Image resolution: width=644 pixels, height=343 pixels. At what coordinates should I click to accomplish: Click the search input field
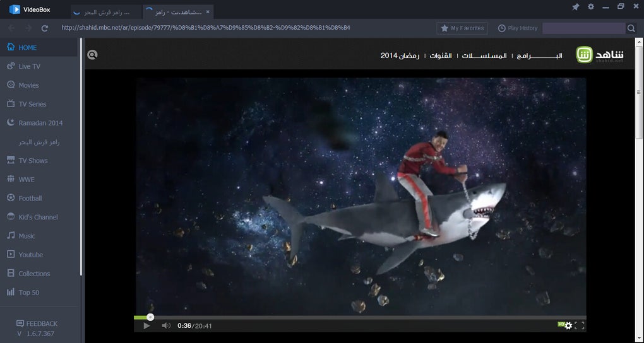tap(583, 28)
